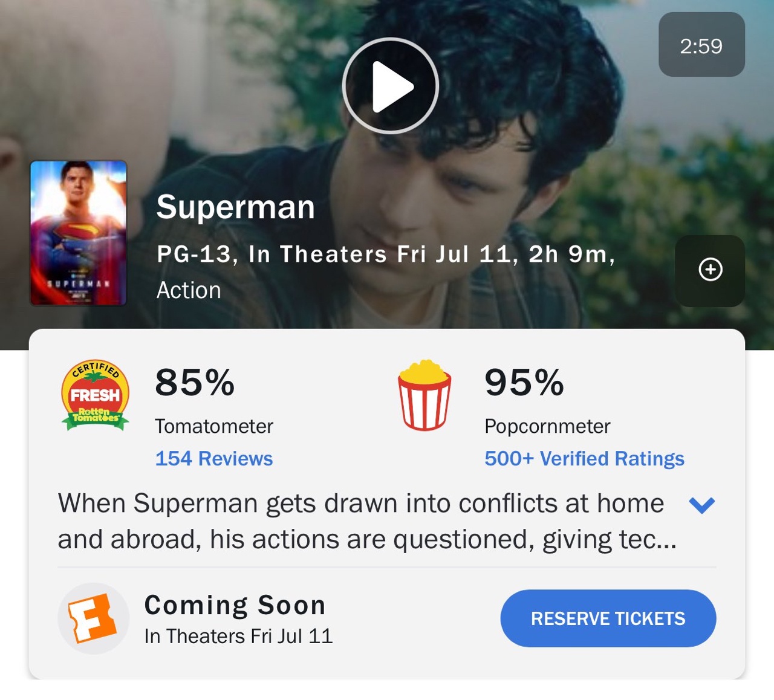Screen dimensions: 774x700
Task: Click the Reserve Tickets button
Action: click(608, 618)
